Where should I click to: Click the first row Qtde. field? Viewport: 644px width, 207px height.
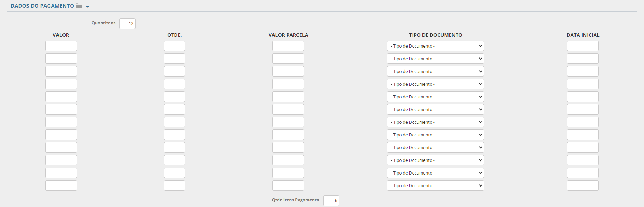point(174,46)
